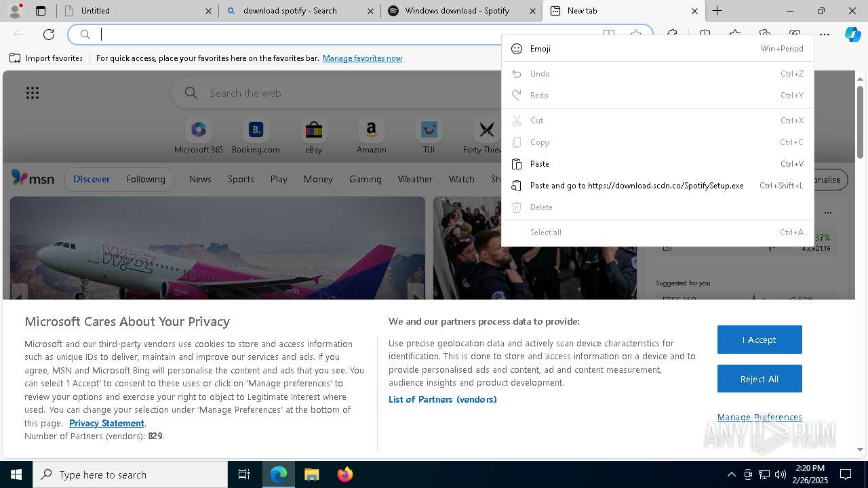Open the notification center icon
868x488 pixels.
(846, 474)
